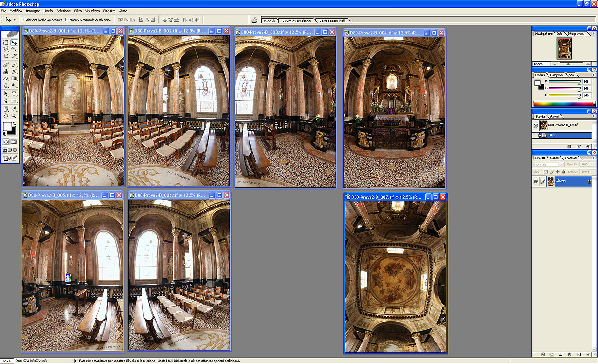Enable Mostra rettangolo di selezione checkbox

[67, 20]
